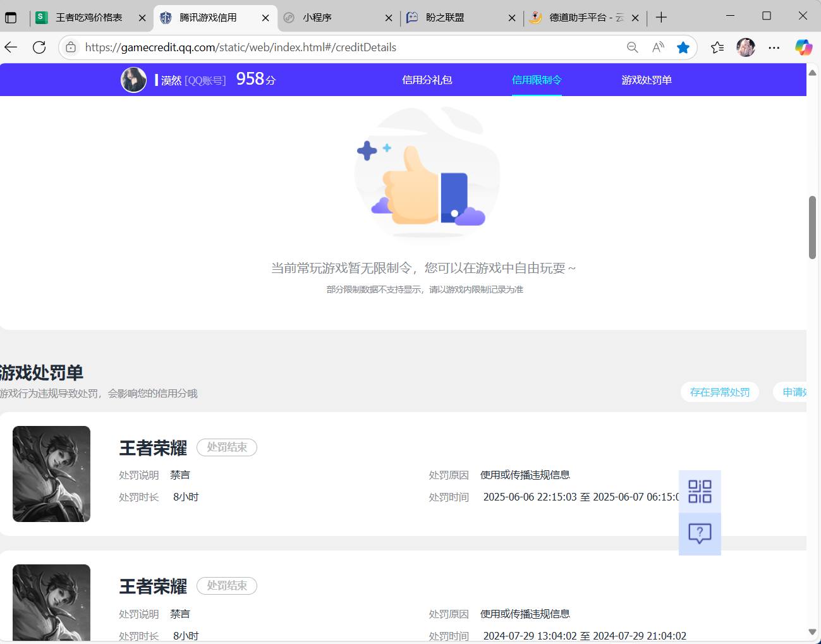This screenshot has height=644, width=821.
Task: Open the browser settings ellipsis menu
Action: (774, 47)
